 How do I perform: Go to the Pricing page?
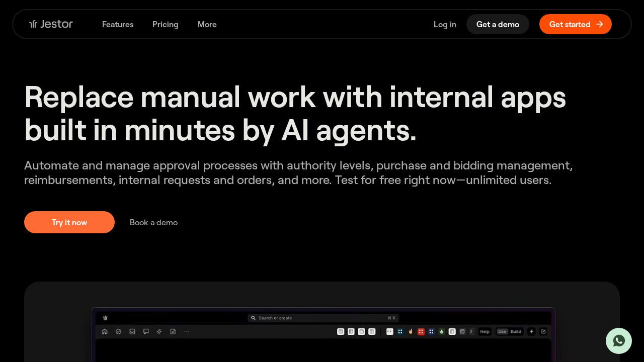tap(166, 24)
